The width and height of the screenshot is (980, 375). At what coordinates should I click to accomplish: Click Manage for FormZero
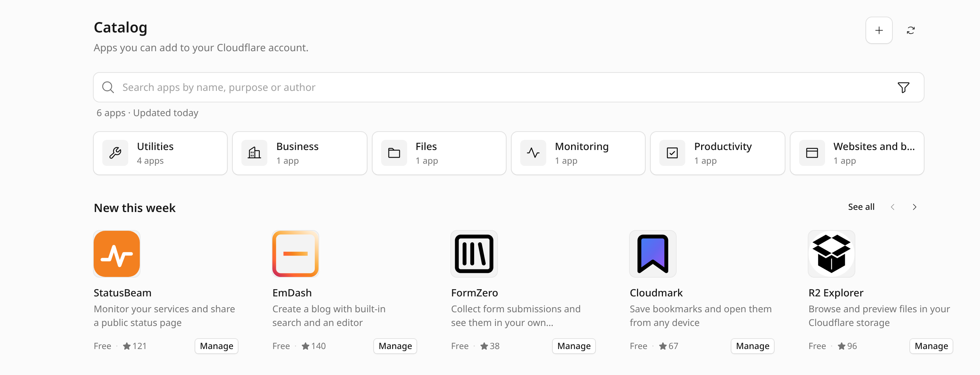[574, 347]
